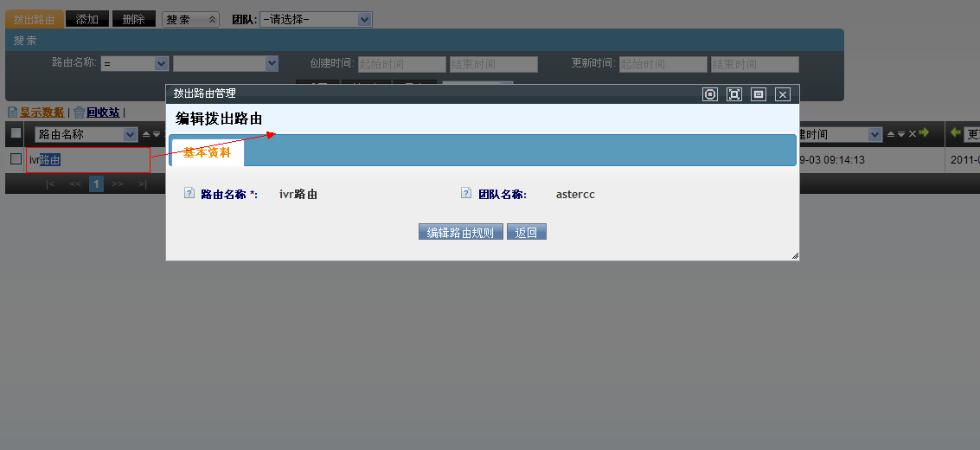
Task: Sort ascending using 路由名称 column up arrow
Action: point(146,134)
